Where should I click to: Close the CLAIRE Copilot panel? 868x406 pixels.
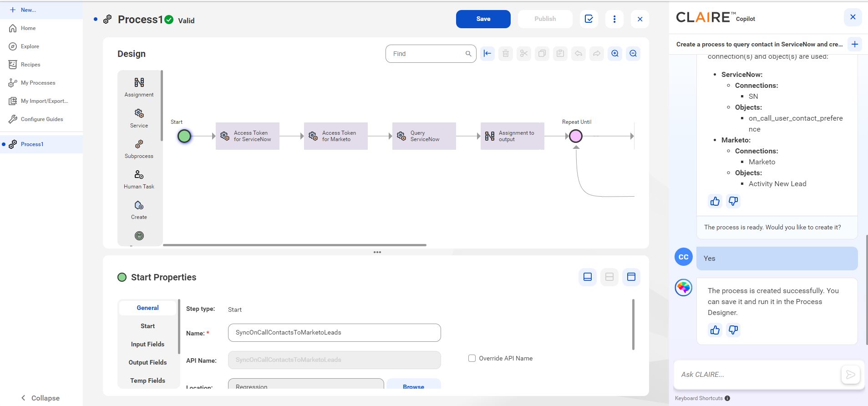point(853,17)
